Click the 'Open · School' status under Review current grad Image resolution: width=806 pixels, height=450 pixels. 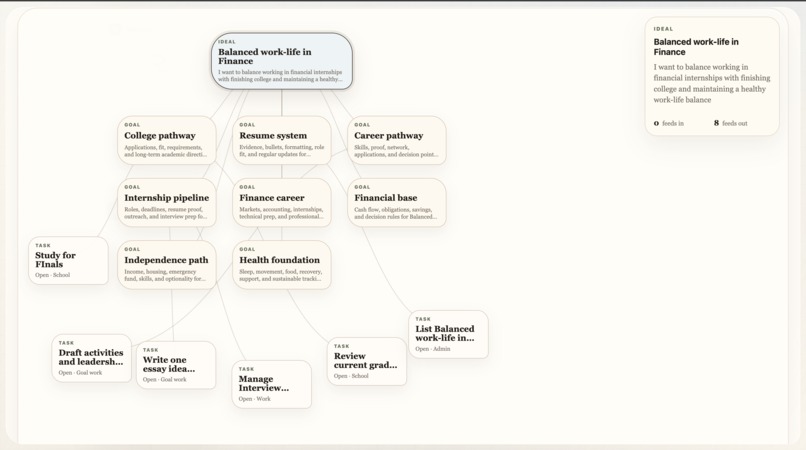351,376
